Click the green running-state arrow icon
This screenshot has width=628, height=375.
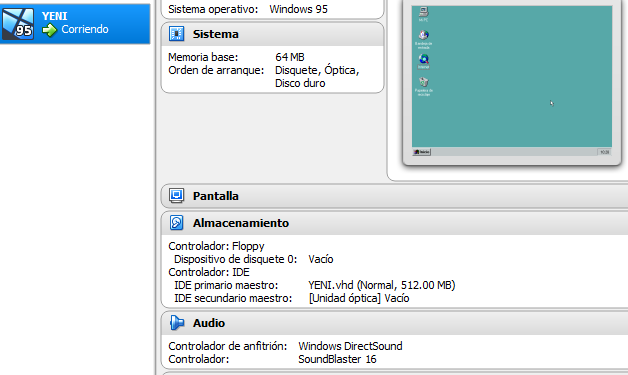point(50,30)
